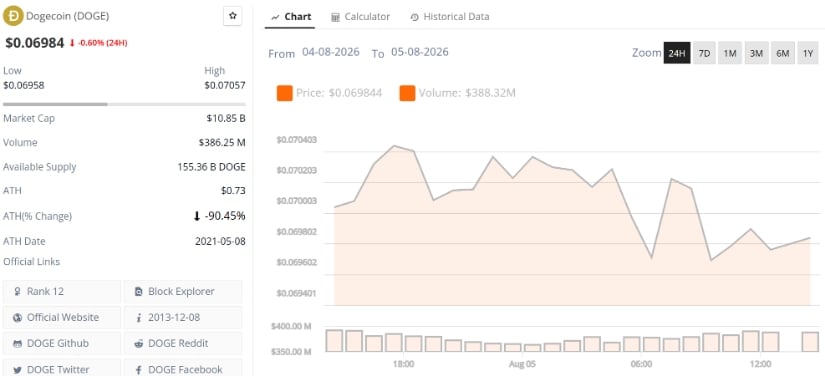
Task: Open the DOGE Facebook link
Action: [x=183, y=369]
